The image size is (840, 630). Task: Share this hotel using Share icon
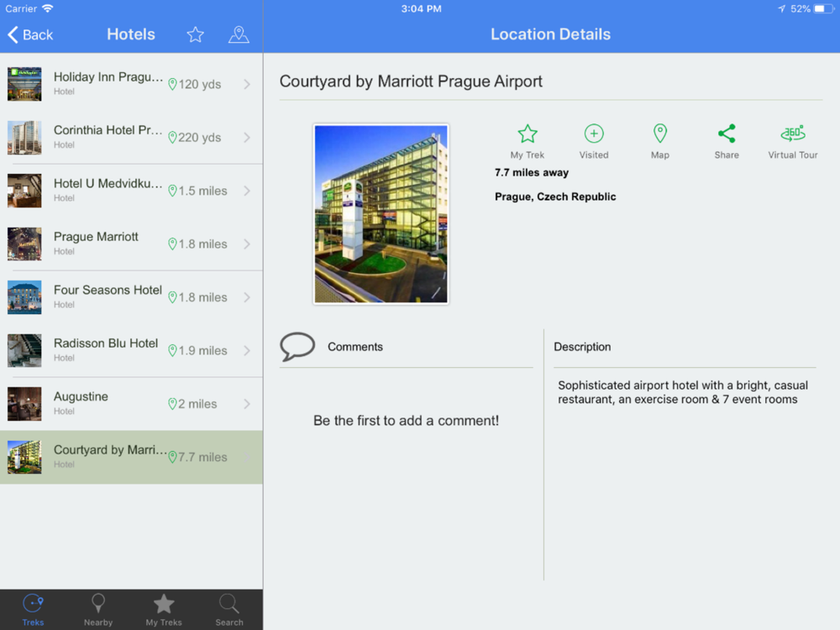click(727, 134)
